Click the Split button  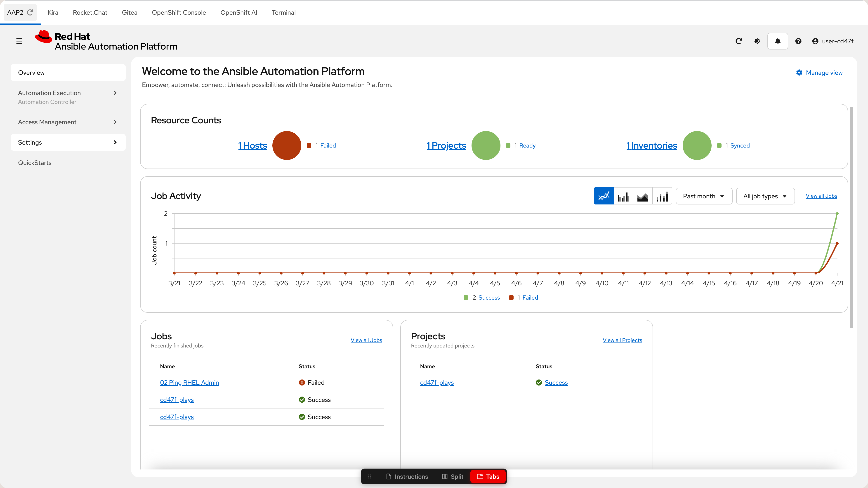point(453,476)
